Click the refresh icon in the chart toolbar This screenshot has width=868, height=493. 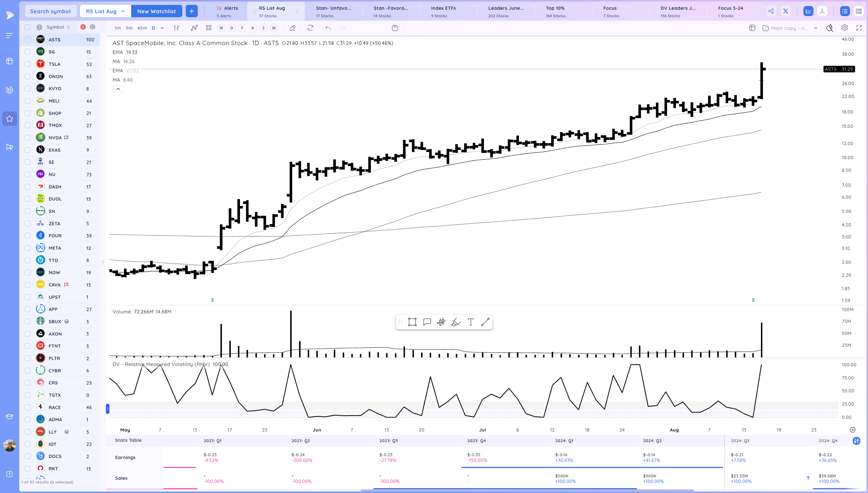point(310,28)
